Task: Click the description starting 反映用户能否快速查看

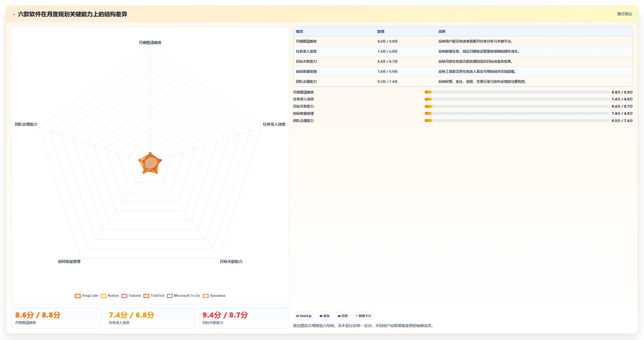Action: (476, 41)
